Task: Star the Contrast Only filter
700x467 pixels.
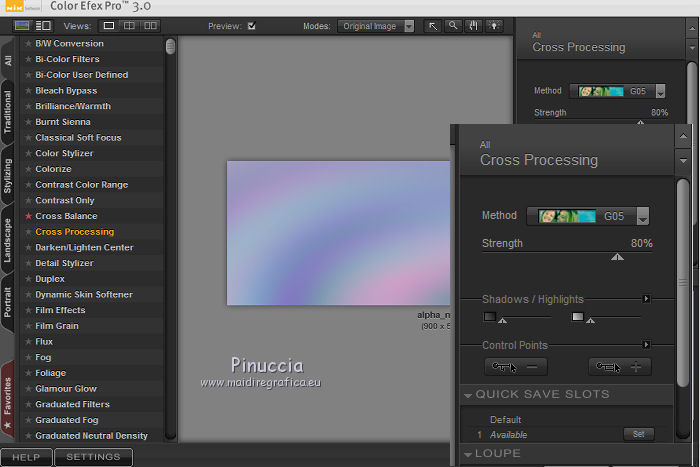Action: [x=28, y=200]
